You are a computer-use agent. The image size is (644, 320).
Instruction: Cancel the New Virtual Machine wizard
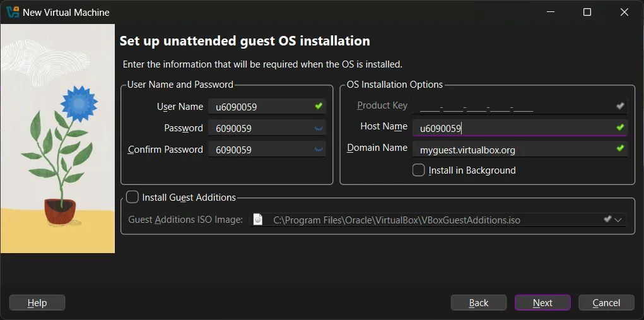(606, 303)
